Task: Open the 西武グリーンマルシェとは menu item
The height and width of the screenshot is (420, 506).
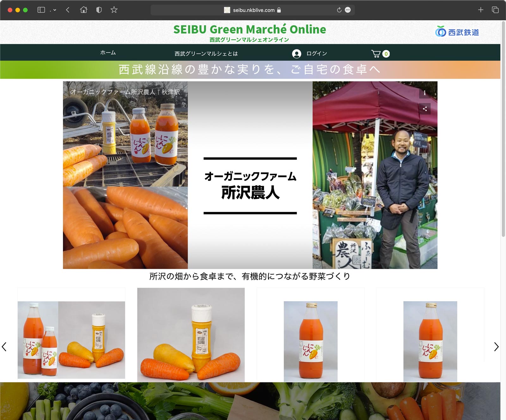Action: [206, 54]
